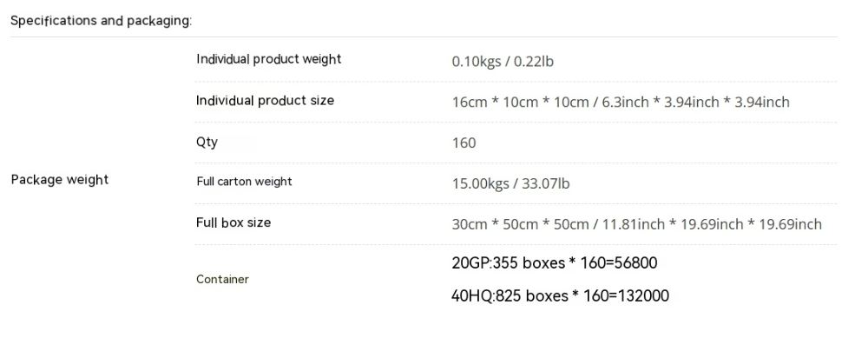Click the Container label

[x=222, y=279]
